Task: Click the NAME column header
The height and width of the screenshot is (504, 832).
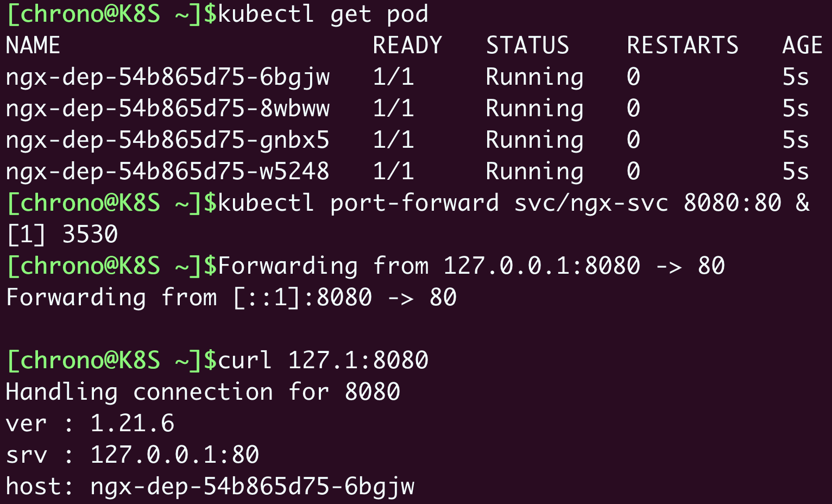Action: (33, 46)
